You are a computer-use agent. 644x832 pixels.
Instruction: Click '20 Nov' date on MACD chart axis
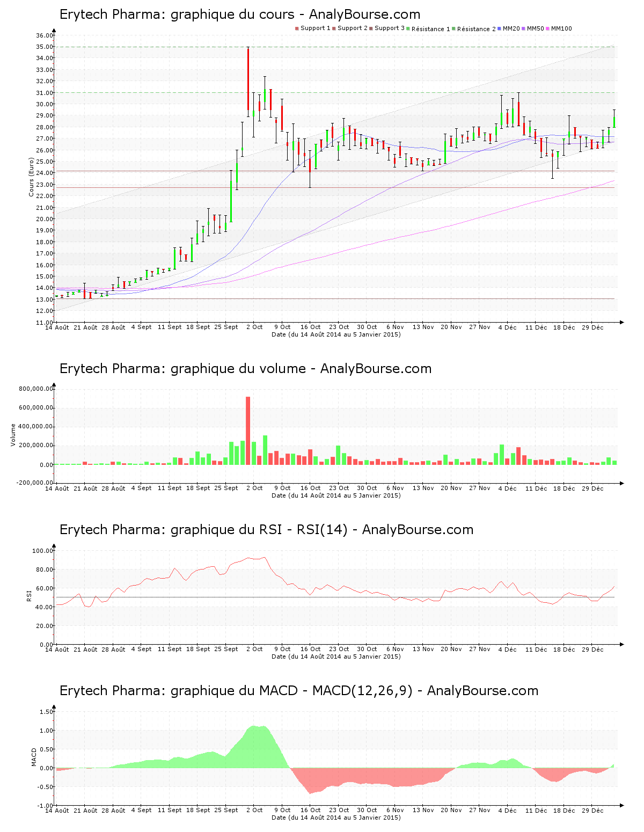tap(451, 810)
